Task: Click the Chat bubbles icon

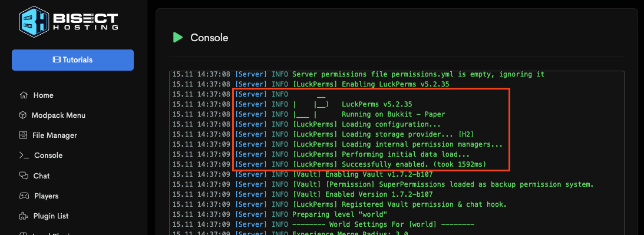Action: click(x=24, y=176)
